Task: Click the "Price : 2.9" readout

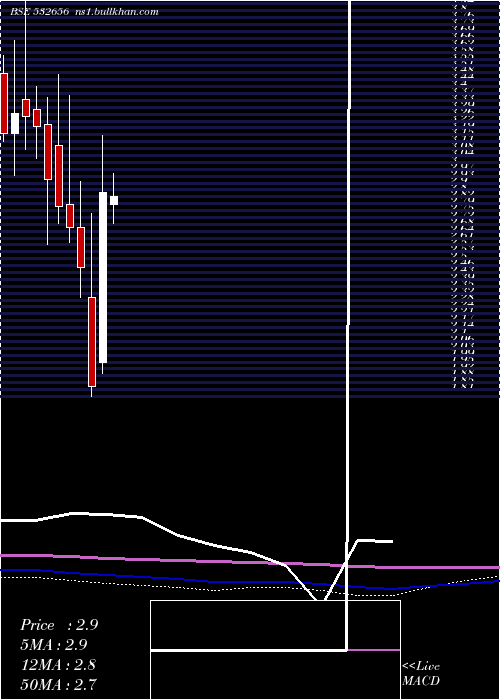Action: point(59,625)
